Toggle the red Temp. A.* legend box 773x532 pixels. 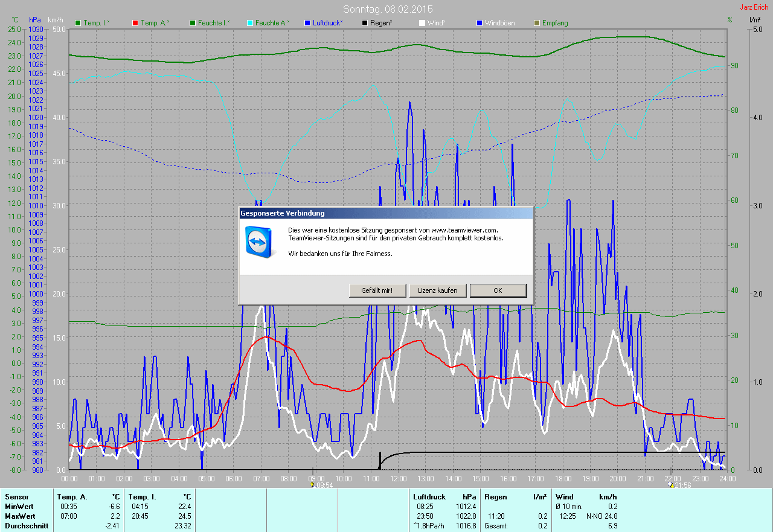click(x=135, y=23)
